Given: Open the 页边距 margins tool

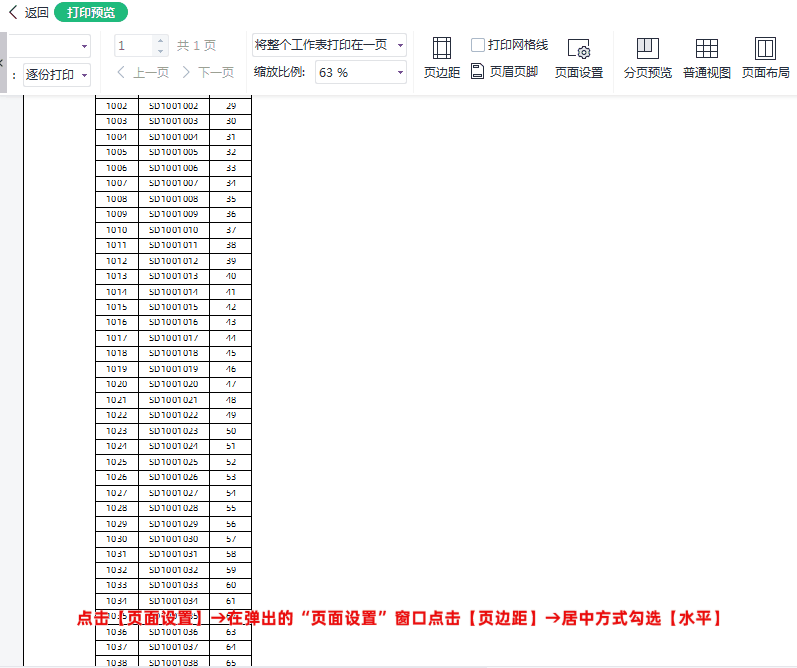Looking at the screenshot, I should 442,58.
